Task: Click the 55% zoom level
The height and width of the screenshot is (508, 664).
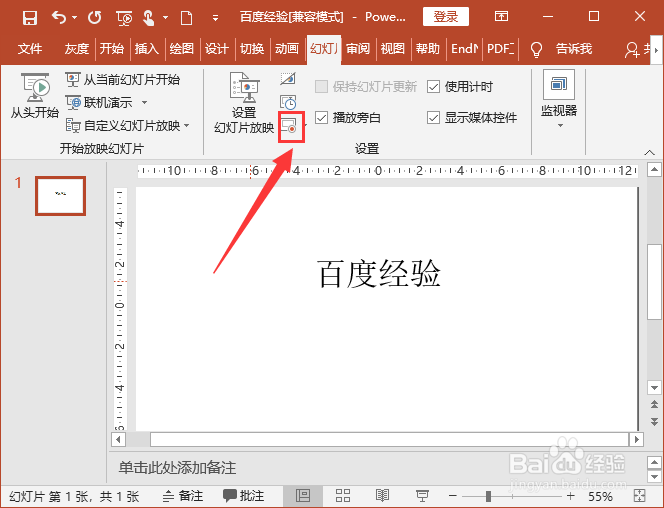Action: coord(600,496)
